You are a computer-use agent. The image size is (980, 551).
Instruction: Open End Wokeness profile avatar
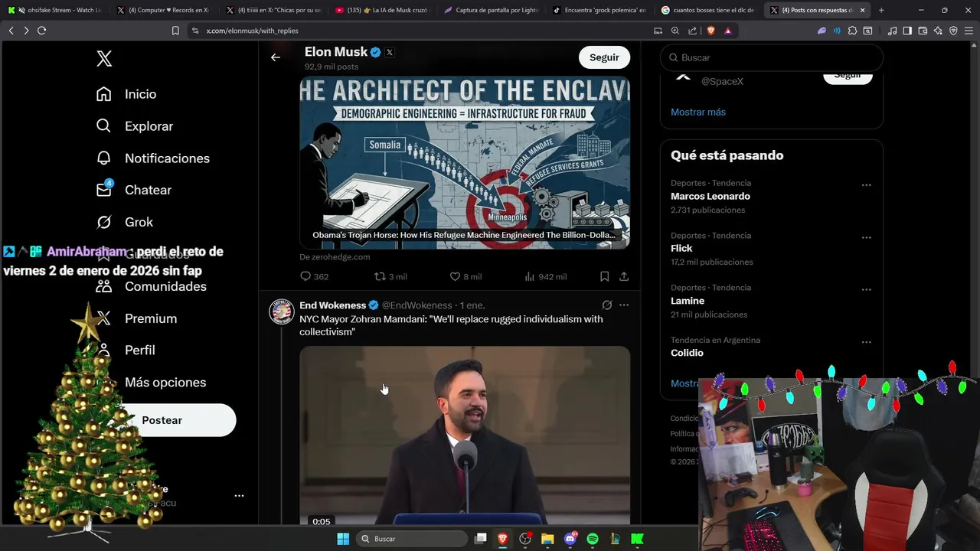coord(282,312)
